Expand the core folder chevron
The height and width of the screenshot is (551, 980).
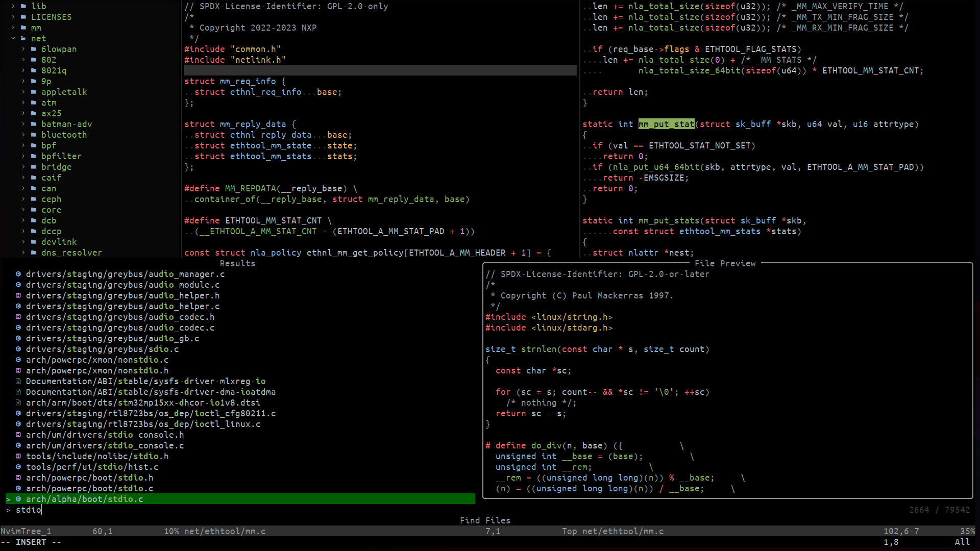23,210
